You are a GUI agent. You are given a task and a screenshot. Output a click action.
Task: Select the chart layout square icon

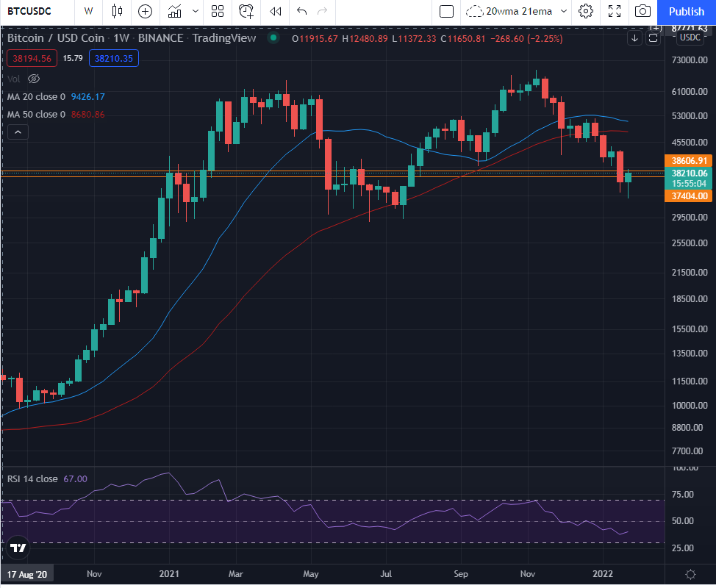pyautogui.click(x=446, y=12)
